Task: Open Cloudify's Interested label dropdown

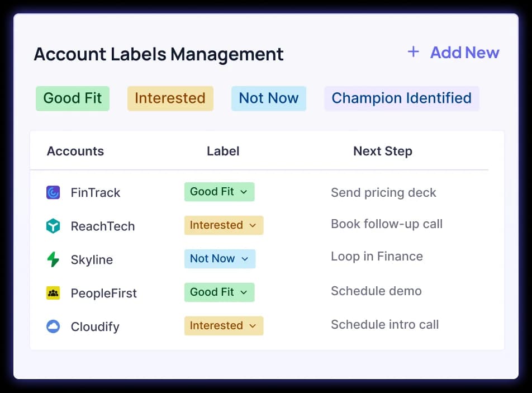Action: point(251,326)
